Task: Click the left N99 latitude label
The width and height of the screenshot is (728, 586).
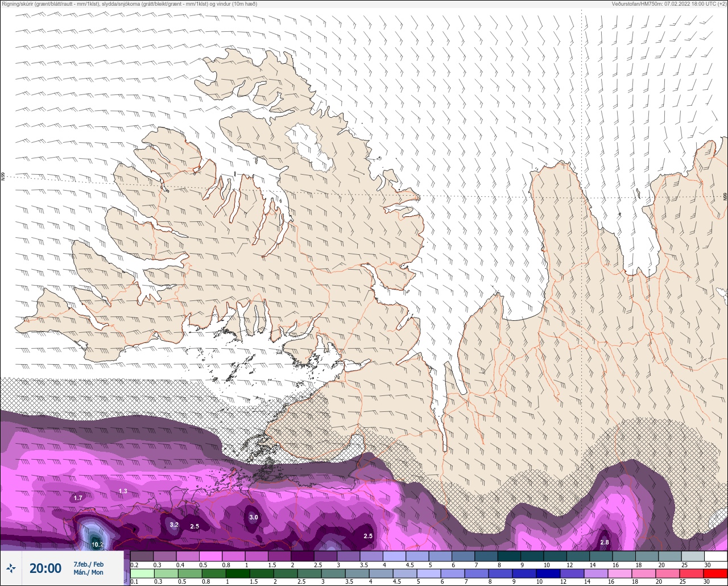Action: [x=3, y=177]
